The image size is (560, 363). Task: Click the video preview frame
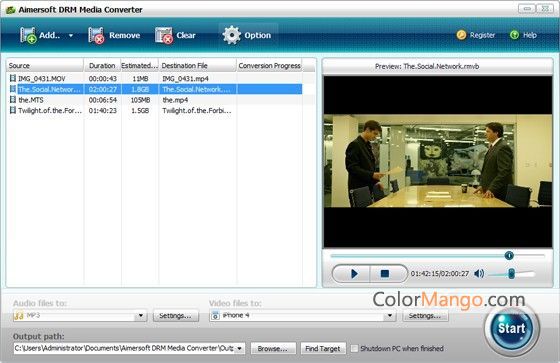(x=438, y=161)
